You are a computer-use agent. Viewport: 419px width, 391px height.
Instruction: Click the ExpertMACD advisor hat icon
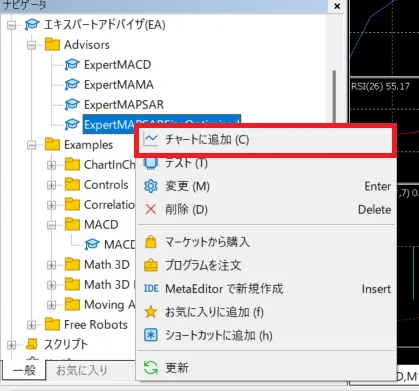[x=72, y=64]
